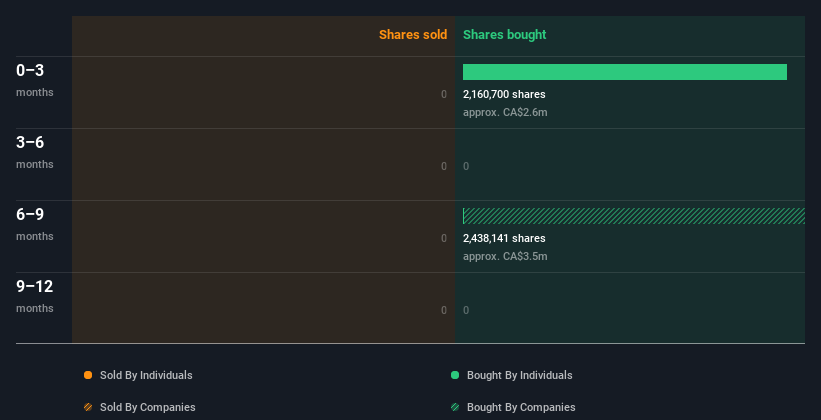Click the Bought By Individuals legend text
821x420 pixels.
tap(519, 375)
